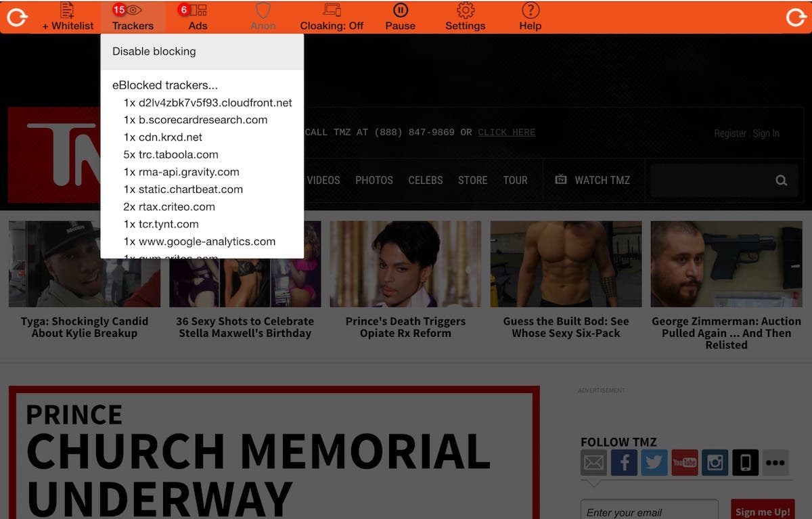Open the VIDEOS nav tab
Viewport: 812px width, 519px height.
click(323, 180)
